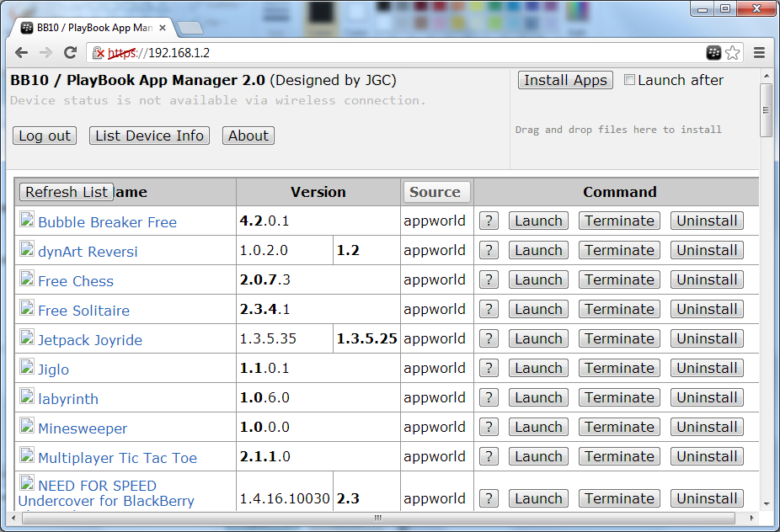Click the vertical scrollbar down arrow
Image resolution: width=780 pixels, height=532 pixels.
[x=767, y=503]
